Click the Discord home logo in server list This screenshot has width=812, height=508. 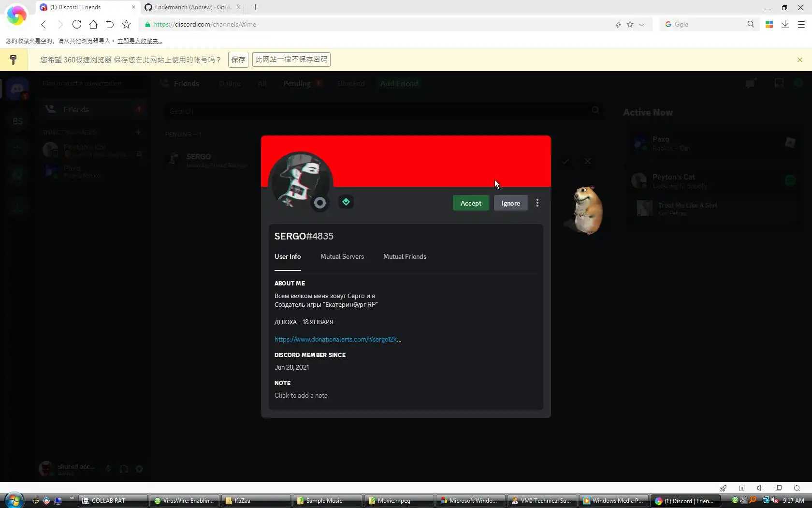coord(17,89)
